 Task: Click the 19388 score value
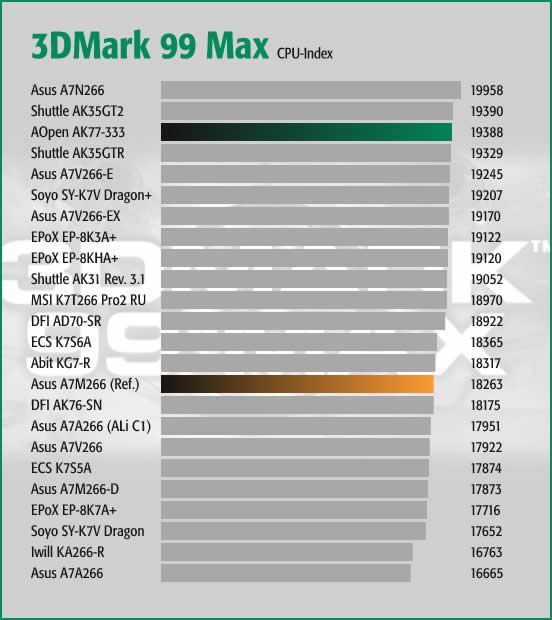coord(487,132)
